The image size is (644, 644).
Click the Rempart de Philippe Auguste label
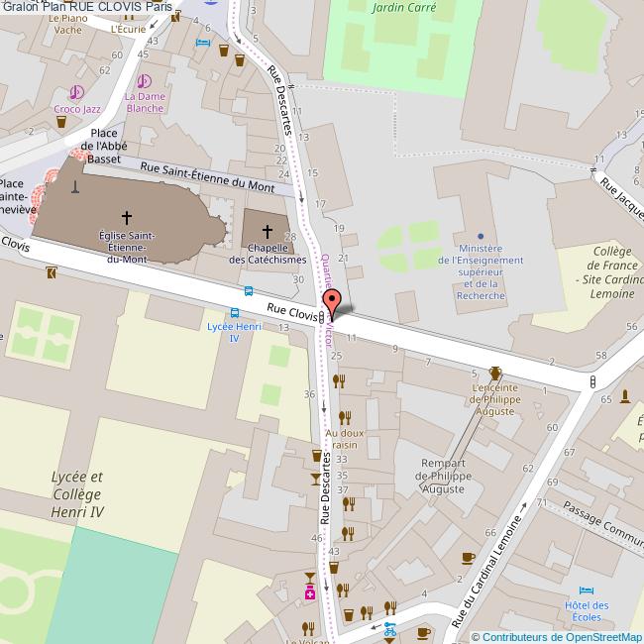click(x=443, y=476)
